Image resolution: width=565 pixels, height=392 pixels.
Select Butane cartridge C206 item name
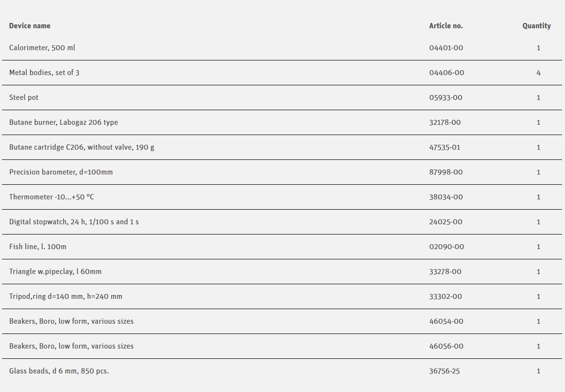point(81,147)
